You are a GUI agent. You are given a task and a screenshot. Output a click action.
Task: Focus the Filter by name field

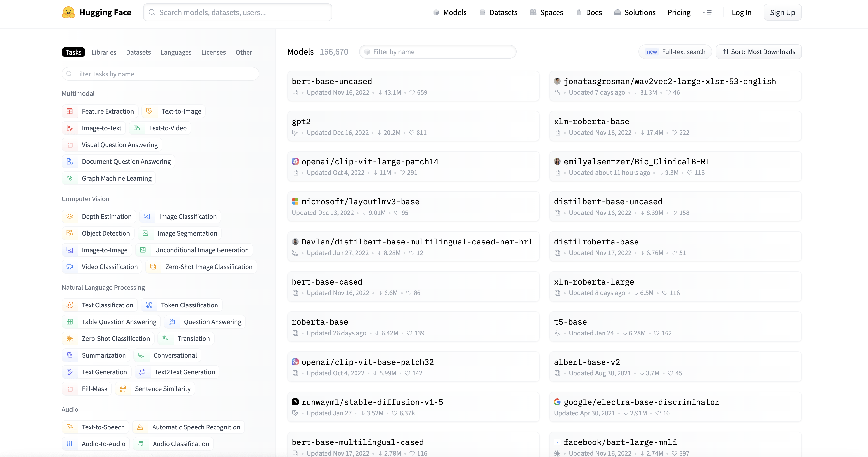(438, 52)
